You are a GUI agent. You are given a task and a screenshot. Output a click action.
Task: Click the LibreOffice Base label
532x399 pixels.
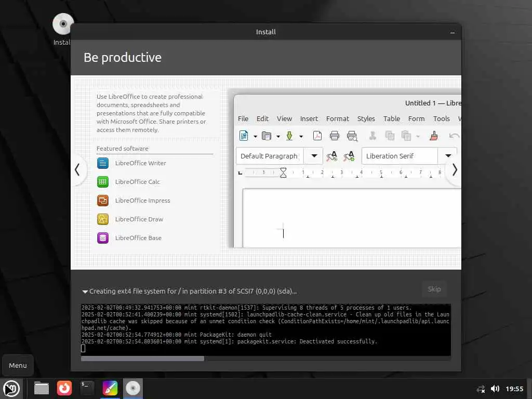(138, 238)
